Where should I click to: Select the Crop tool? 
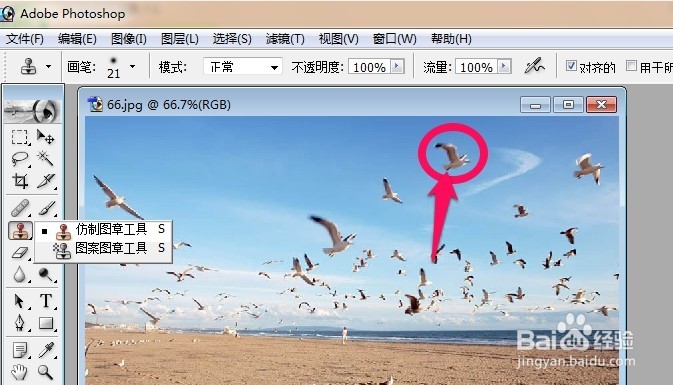tap(19, 181)
